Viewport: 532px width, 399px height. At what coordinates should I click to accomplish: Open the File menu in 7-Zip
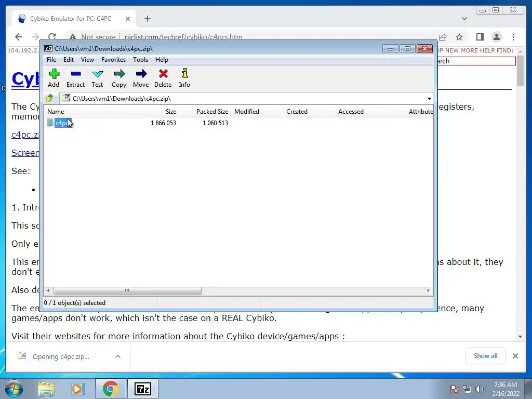pyautogui.click(x=51, y=60)
